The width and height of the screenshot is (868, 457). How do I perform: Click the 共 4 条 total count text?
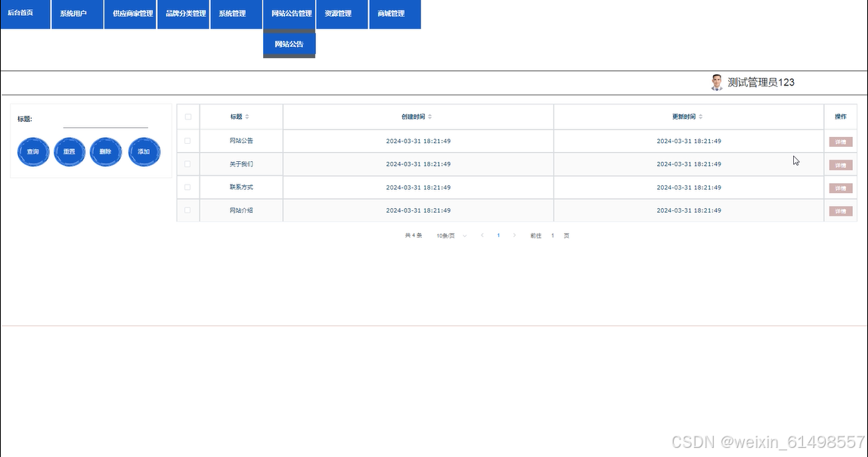click(x=414, y=236)
